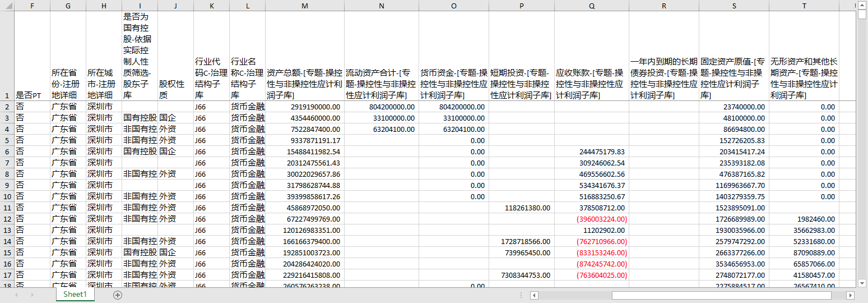
Task: Click the horizontal scrollbar right arrow
Action: [851, 295]
